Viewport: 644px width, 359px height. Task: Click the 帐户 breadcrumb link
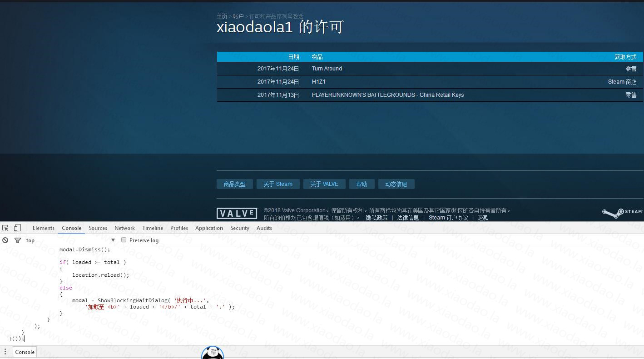coord(238,16)
